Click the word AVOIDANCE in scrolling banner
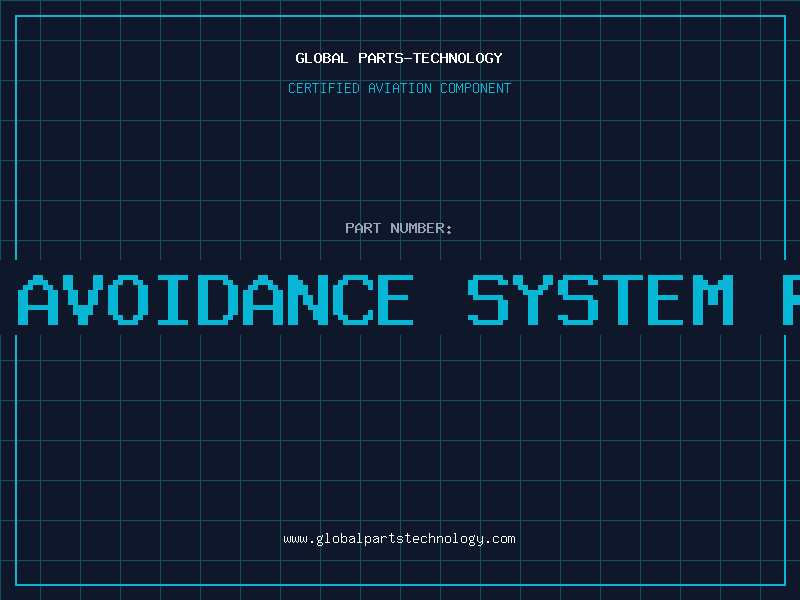 [x=218, y=300]
